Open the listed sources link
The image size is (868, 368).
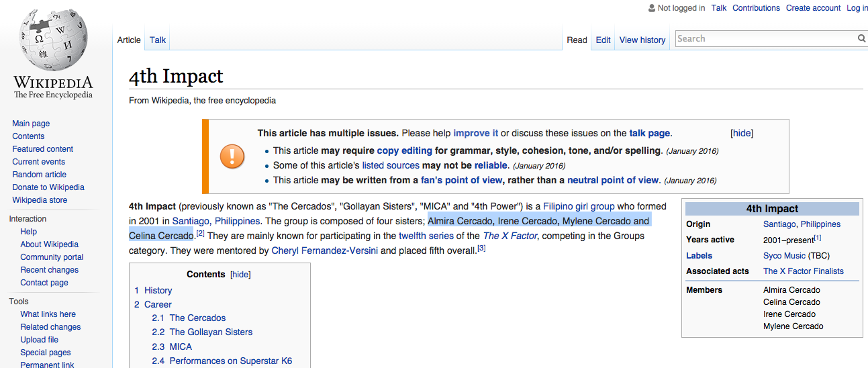(x=391, y=165)
